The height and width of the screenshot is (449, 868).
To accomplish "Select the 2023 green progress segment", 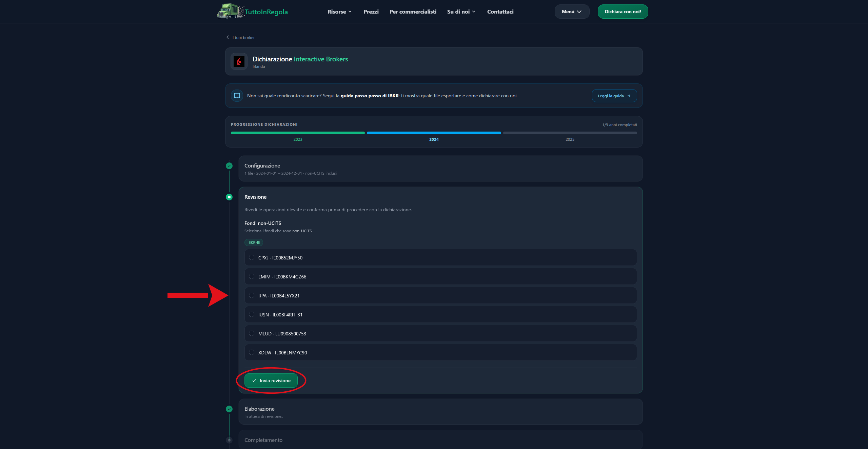I will tap(298, 133).
